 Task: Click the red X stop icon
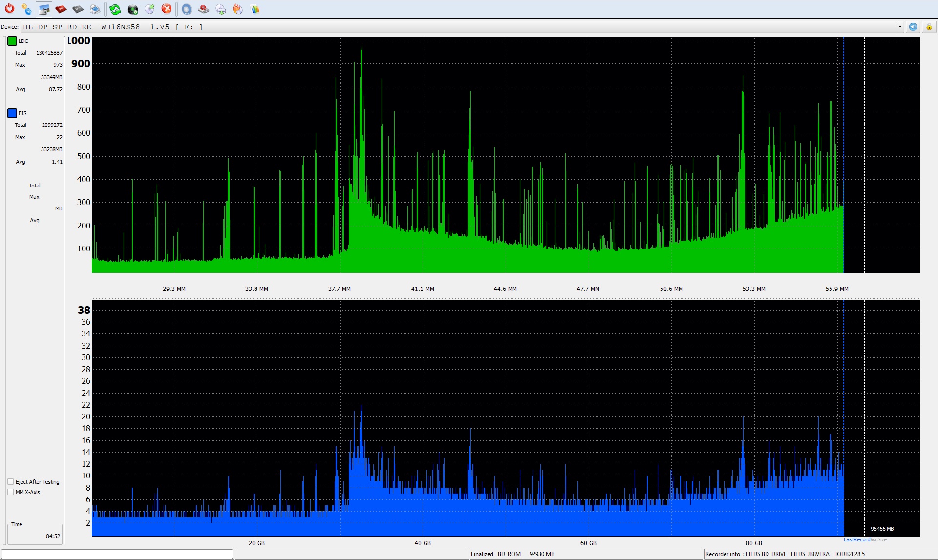[167, 9]
